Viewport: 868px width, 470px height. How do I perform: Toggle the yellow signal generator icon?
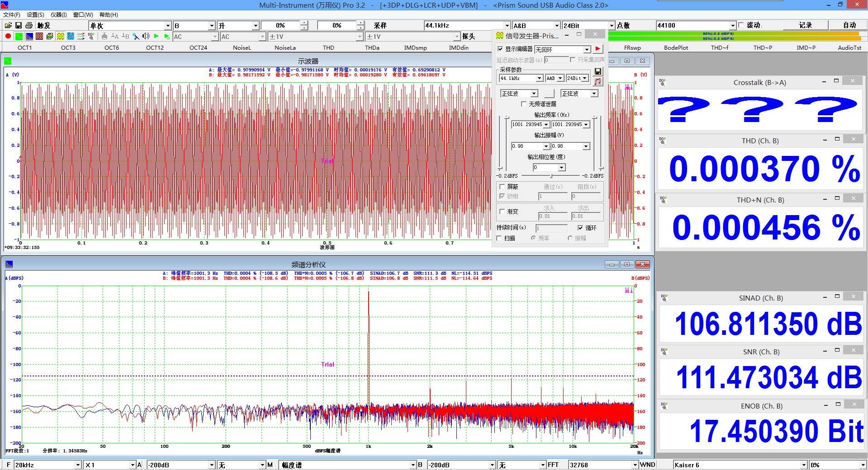pos(60,37)
